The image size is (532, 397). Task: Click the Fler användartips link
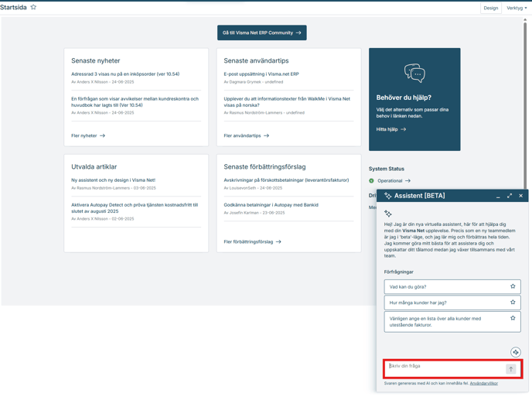click(246, 135)
